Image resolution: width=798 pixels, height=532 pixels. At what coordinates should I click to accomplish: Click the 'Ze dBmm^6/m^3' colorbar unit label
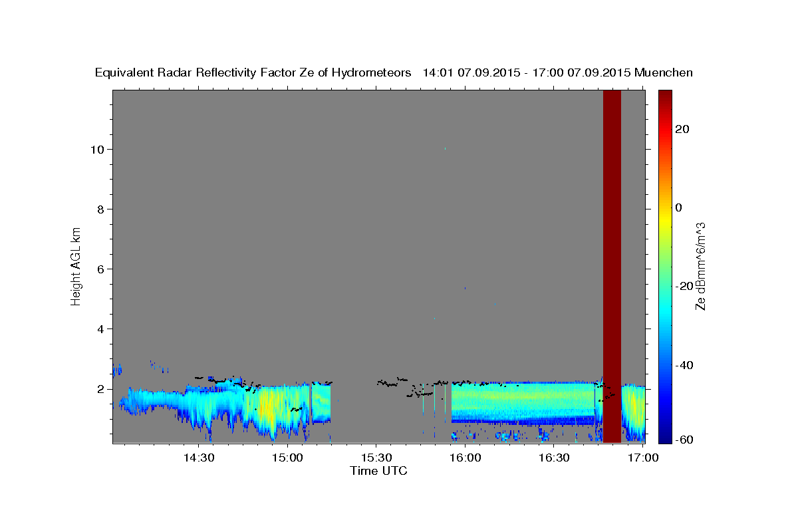[x=700, y=265]
